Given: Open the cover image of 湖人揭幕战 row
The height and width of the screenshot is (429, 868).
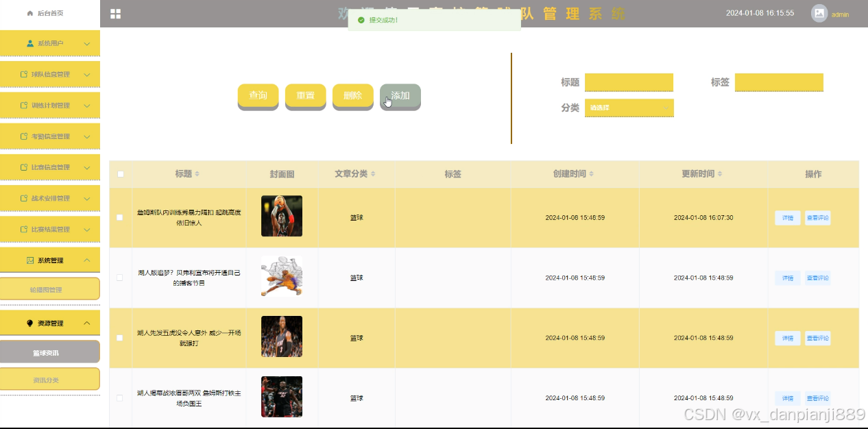Looking at the screenshot, I should tap(282, 397).
